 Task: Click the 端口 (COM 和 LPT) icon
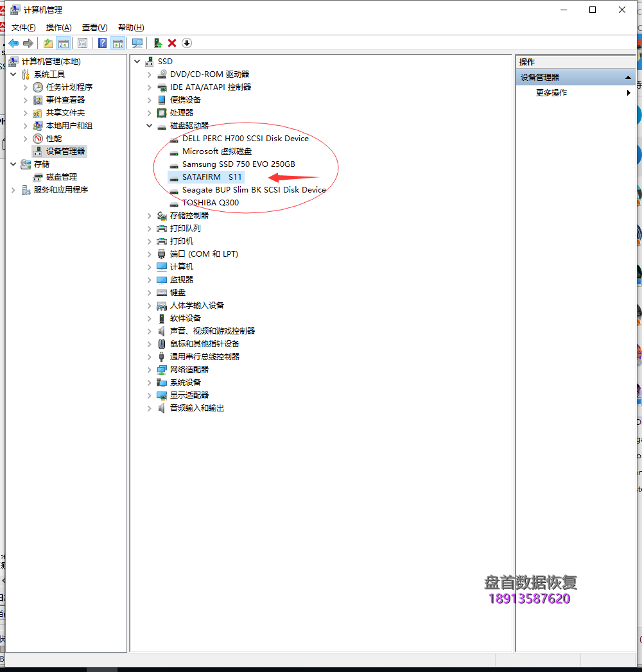click(162, 254)
